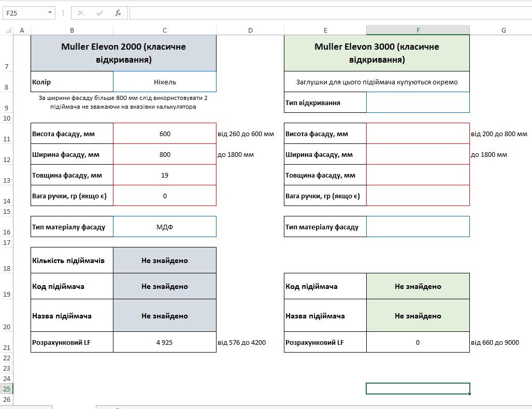The image size is (532, 409).
Task: Select the empty Тип відкривання cell
Action: 418,103
